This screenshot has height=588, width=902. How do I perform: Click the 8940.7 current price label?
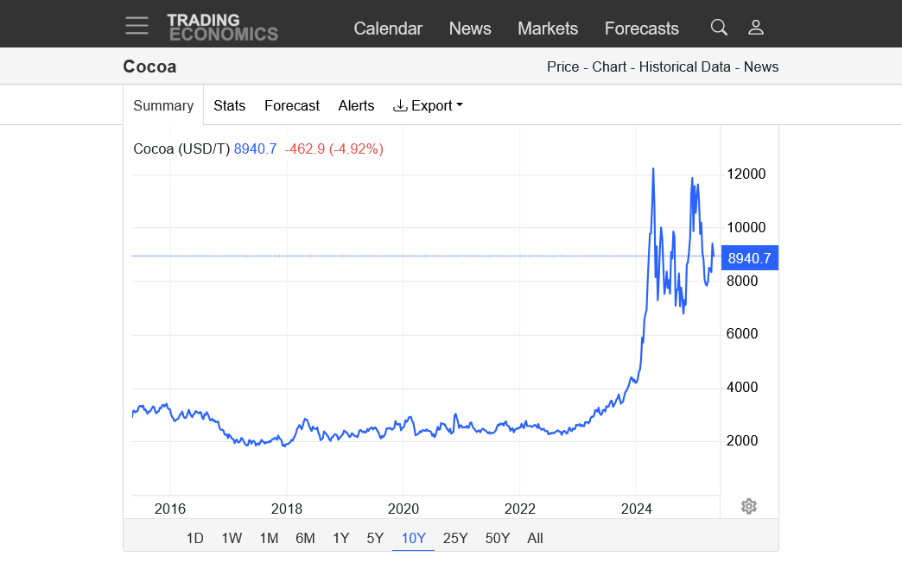(749, 258)
